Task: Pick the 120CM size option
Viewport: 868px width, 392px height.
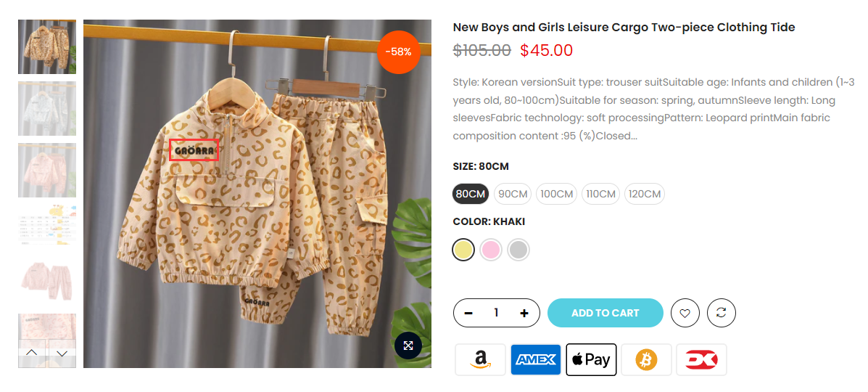Action: point(645,194)
